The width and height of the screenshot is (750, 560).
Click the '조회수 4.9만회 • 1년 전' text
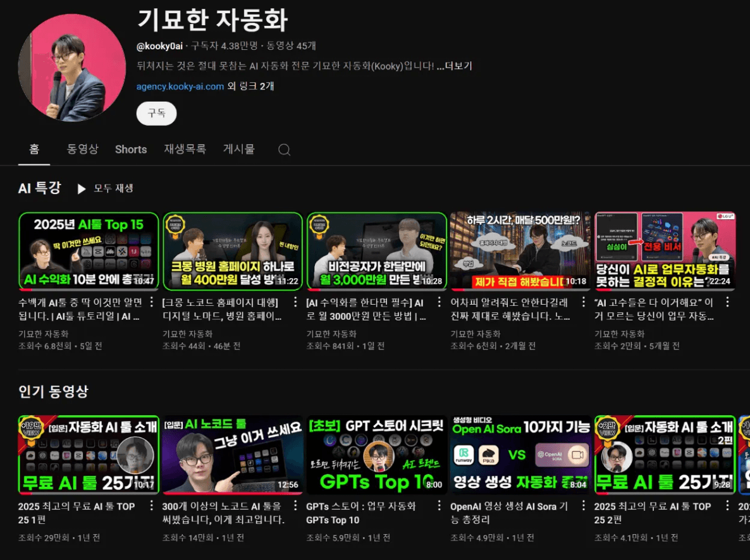click(x=492, y=537)
